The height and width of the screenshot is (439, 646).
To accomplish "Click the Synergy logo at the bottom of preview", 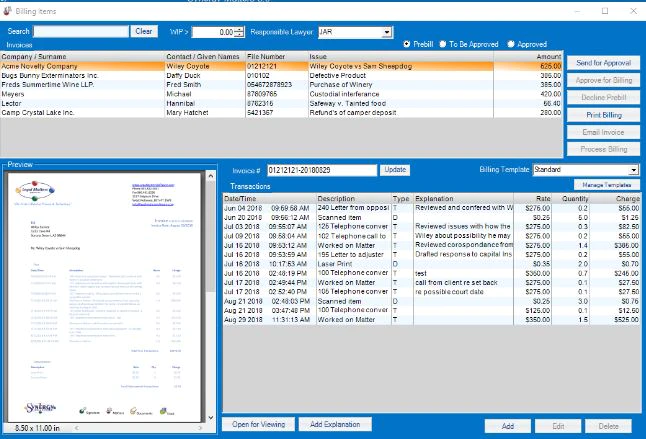I will click(x=40, y=407).
